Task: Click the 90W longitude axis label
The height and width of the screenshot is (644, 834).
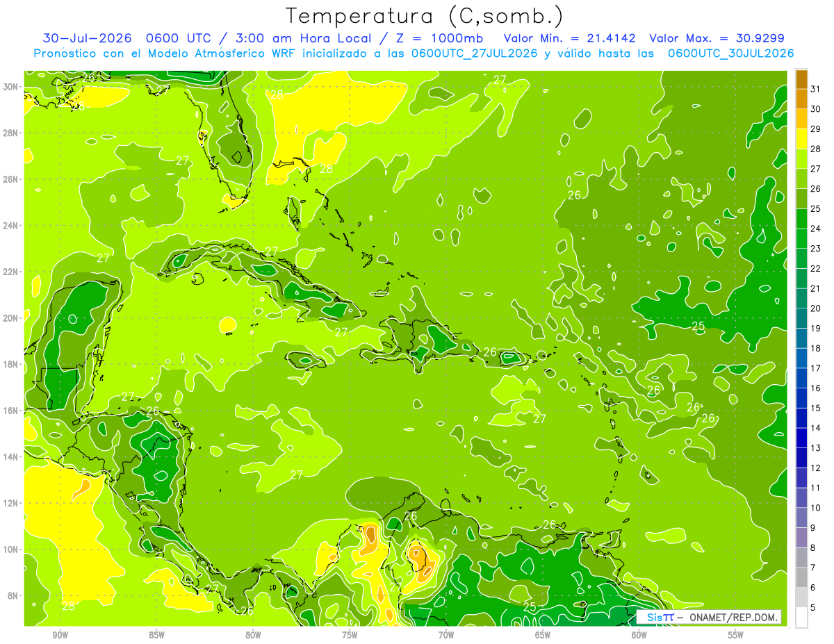Action: (x=60, y=635)
